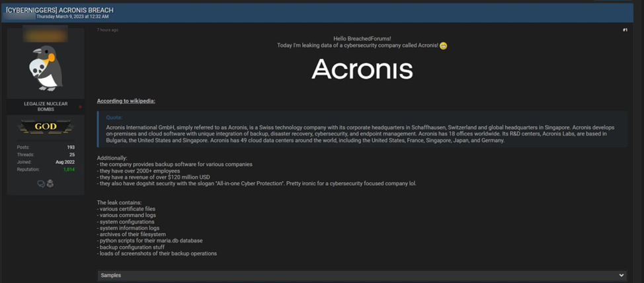Click the 'Aug 2022' joined date
This screenshot has width=644, height=283.
pos(65,162)
